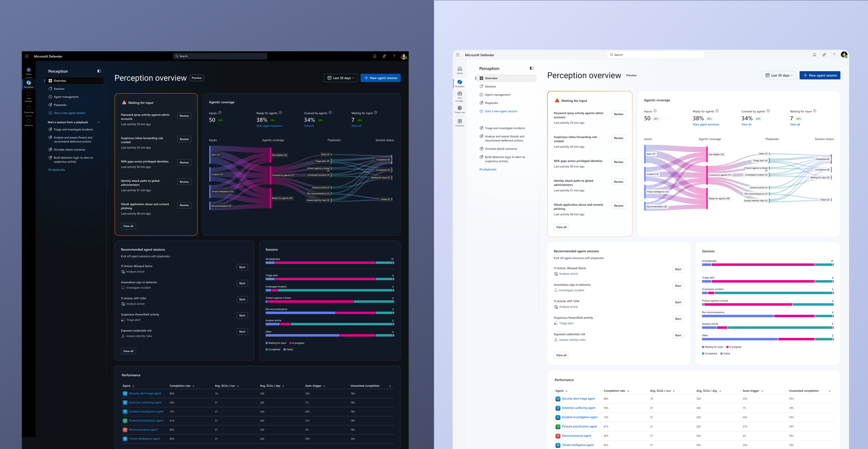Click info icon beside Inputs in dark window

(220, 113)
